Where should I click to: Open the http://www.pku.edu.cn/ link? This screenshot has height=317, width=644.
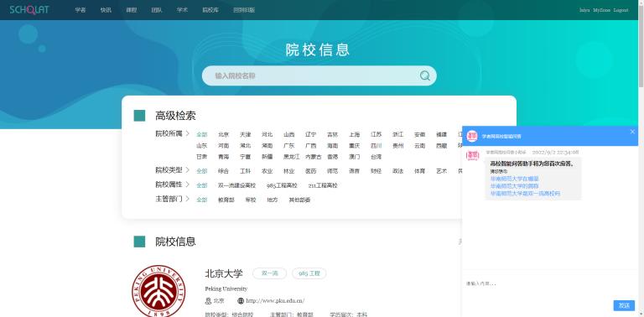click(x=275, y=301)
